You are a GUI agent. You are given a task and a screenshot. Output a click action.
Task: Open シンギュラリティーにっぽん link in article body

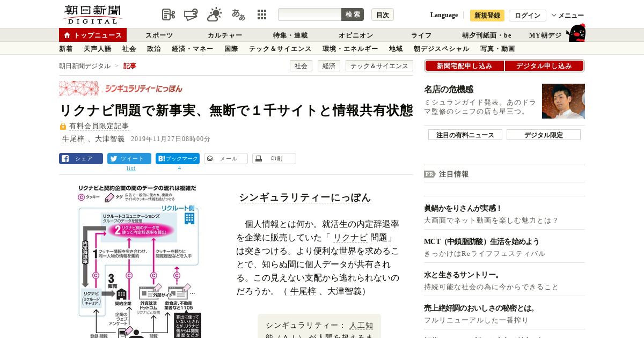tap(305, 197)
